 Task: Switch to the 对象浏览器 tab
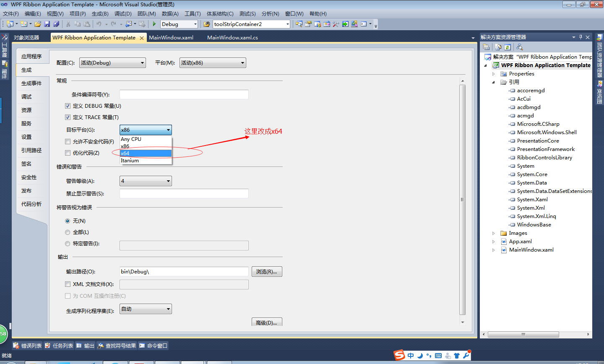(x=26, y=38)
